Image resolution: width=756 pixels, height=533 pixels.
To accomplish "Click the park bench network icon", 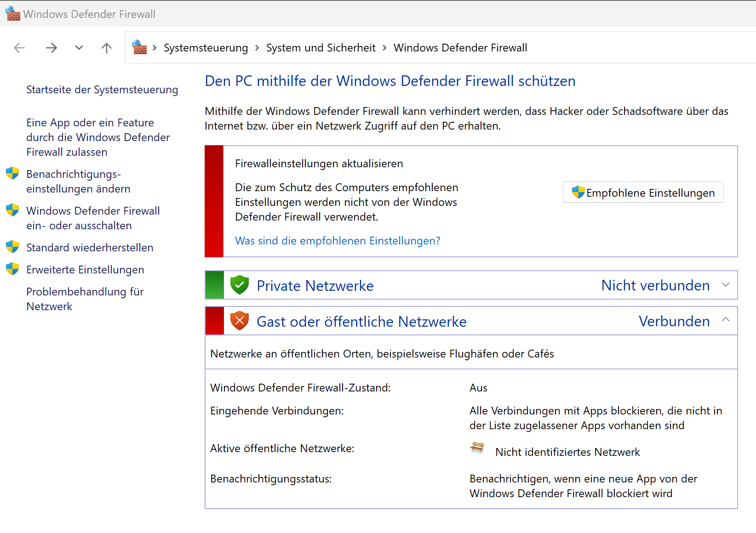I will point(477,448).
